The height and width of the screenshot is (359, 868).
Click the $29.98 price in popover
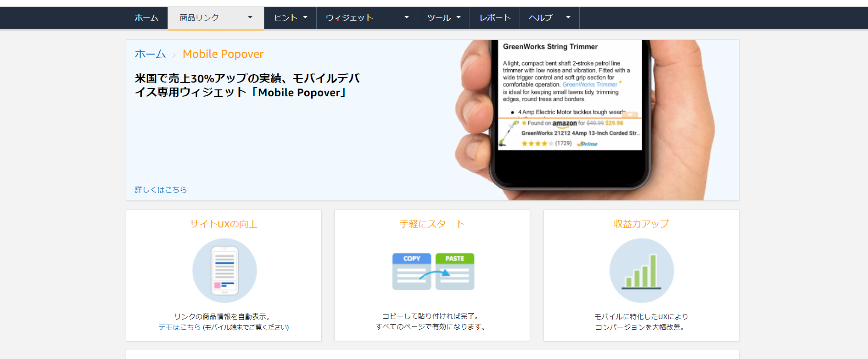point(614,123)
